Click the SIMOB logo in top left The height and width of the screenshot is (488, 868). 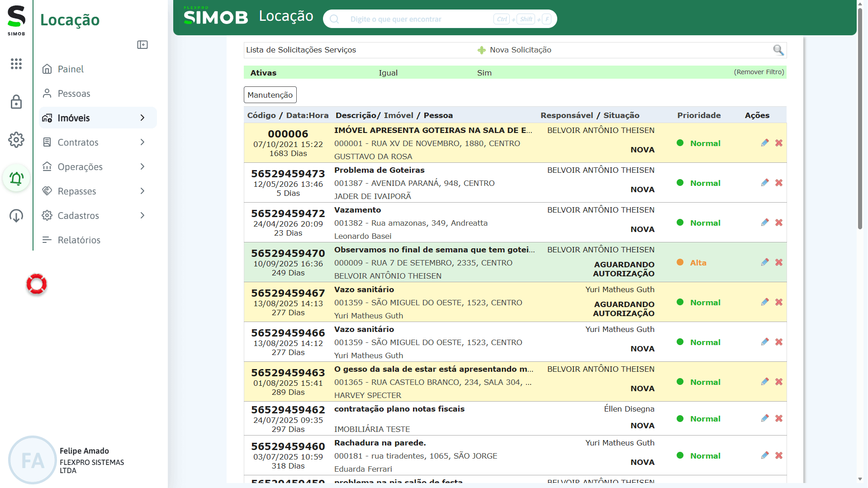(16, 20)
